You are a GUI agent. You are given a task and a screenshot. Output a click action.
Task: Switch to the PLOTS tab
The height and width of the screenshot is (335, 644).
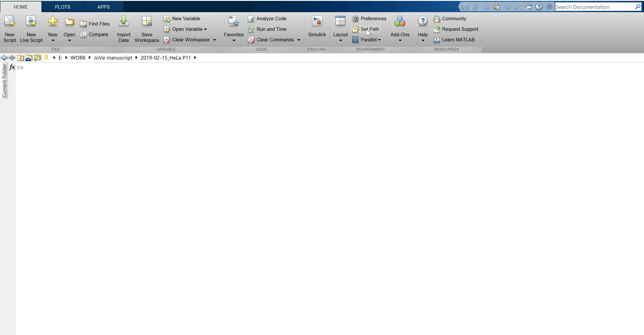point(63,7)
